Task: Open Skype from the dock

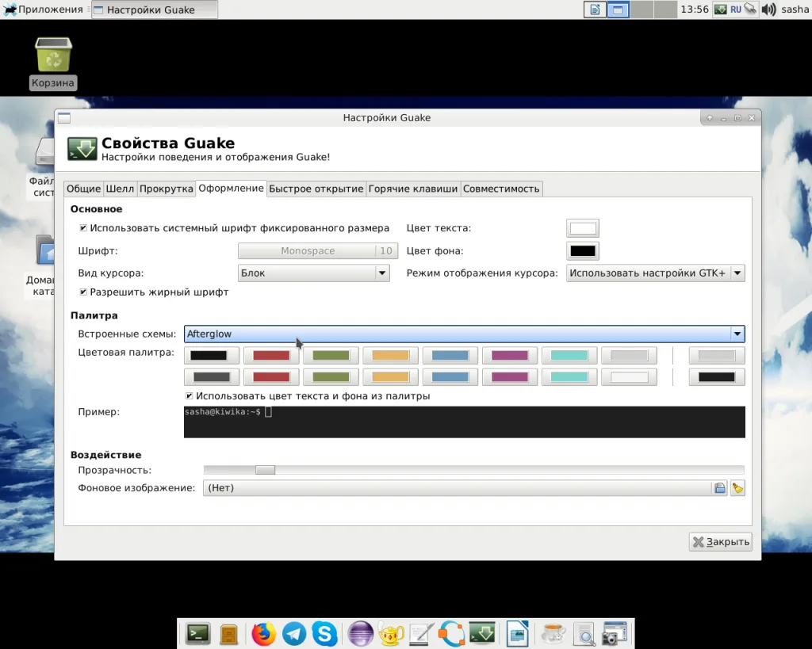Action: (324, 633)
